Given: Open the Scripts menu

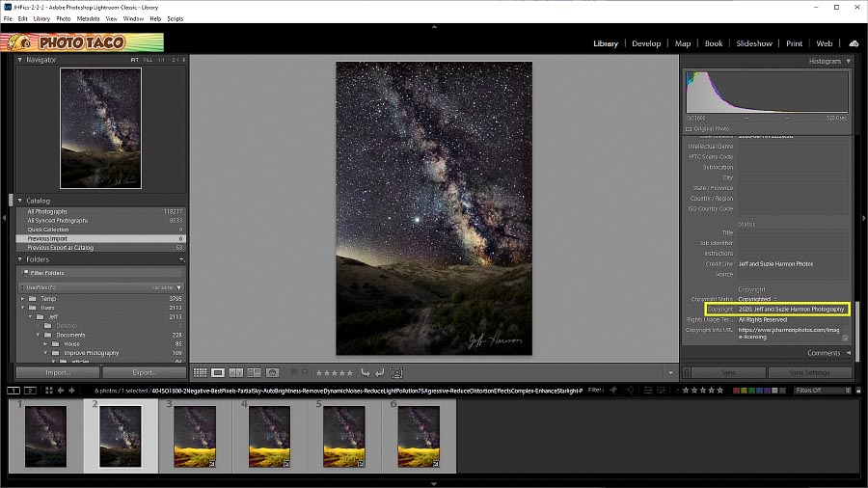Looking at the screenshot, I should point(175,18).
